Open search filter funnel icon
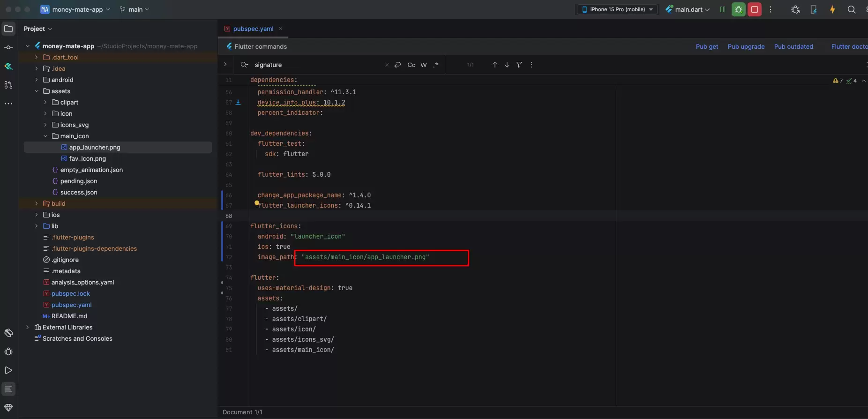 click(519, 65)
